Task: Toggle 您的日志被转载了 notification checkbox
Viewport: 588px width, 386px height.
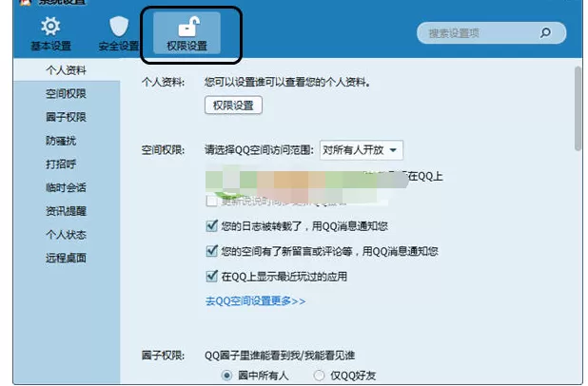Action: (211, 225)
